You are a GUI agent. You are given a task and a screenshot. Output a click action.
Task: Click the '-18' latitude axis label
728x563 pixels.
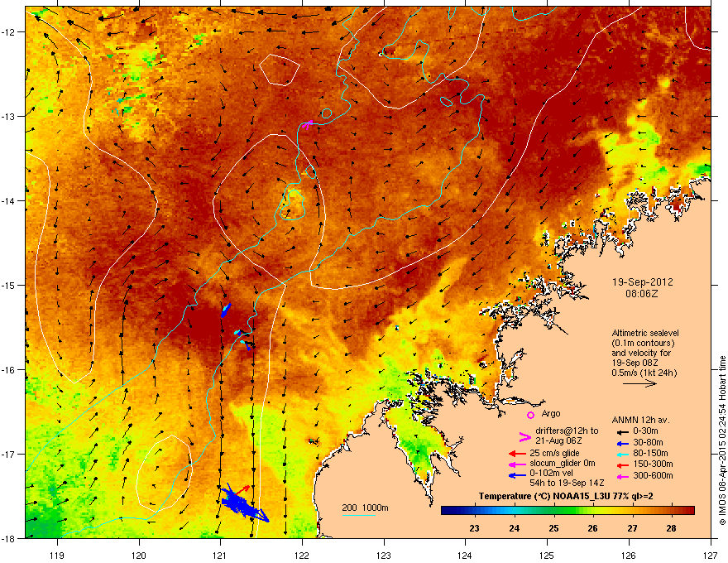(x=9, y=538)
